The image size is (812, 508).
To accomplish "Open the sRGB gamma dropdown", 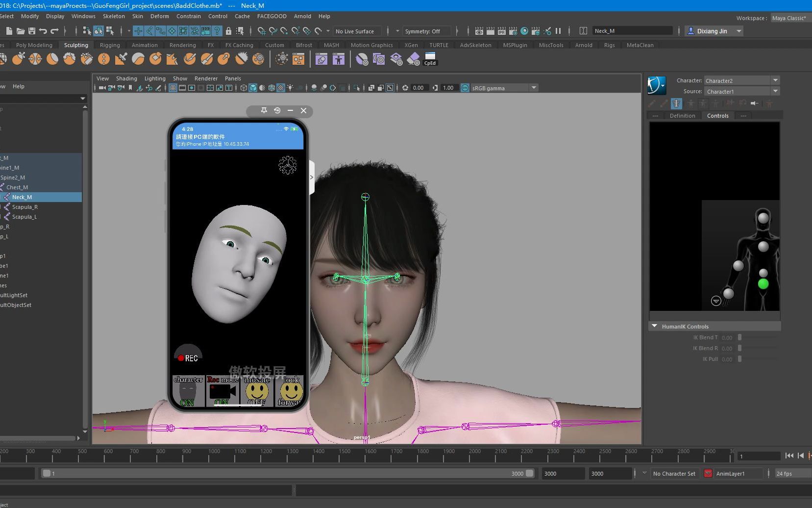I will click(x=534, y=88).
